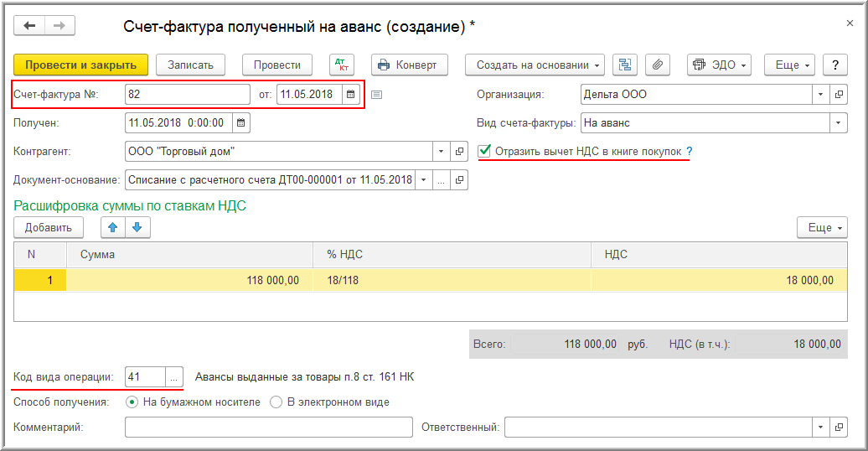Click the invoice date field от
Screen dimensions: 868x451
tap(309, 94)
